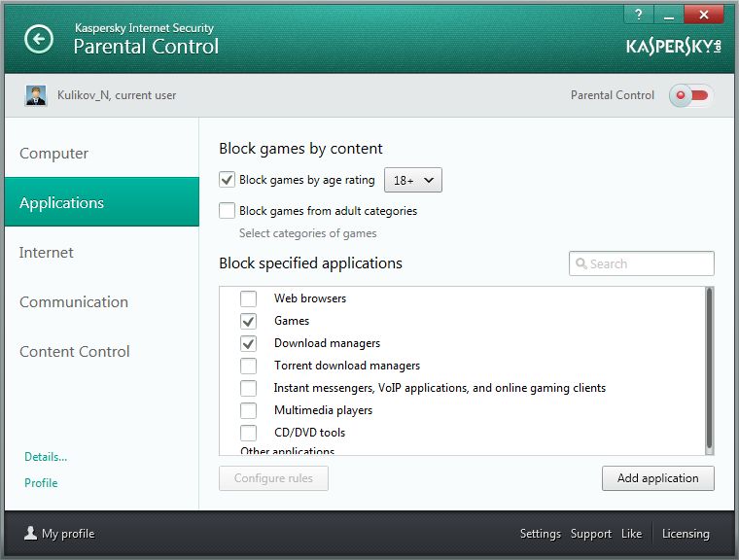Close the Parental Control window
The height and width of the screenshot is (560, 739).
pos(704,15)
